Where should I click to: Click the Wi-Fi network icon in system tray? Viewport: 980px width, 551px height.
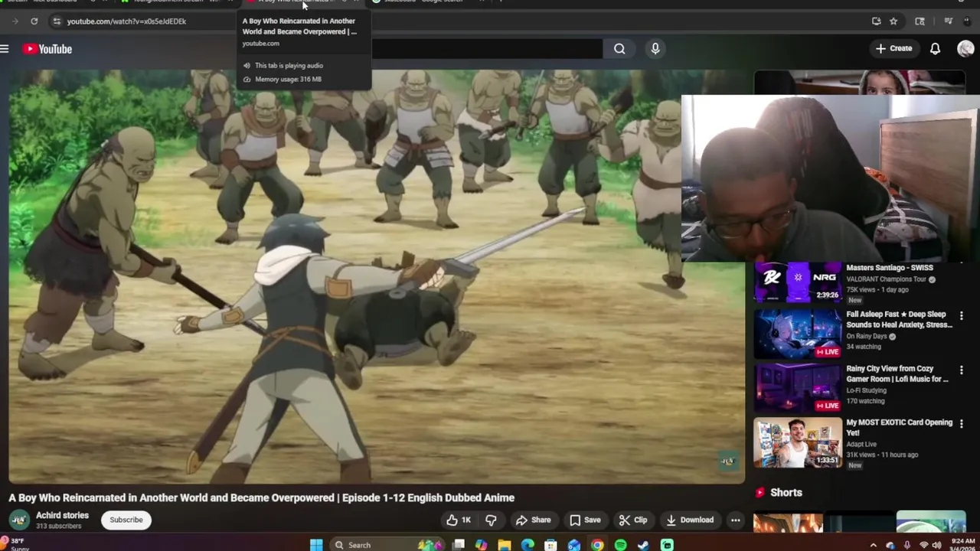point(923,545)
